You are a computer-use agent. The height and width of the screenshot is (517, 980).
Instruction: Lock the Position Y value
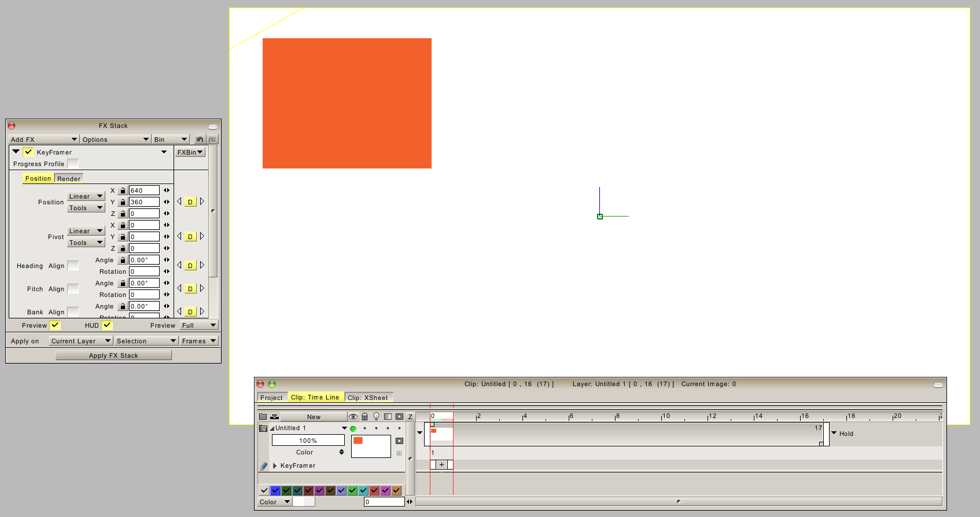pyautogui.click(x=123, y=202)
